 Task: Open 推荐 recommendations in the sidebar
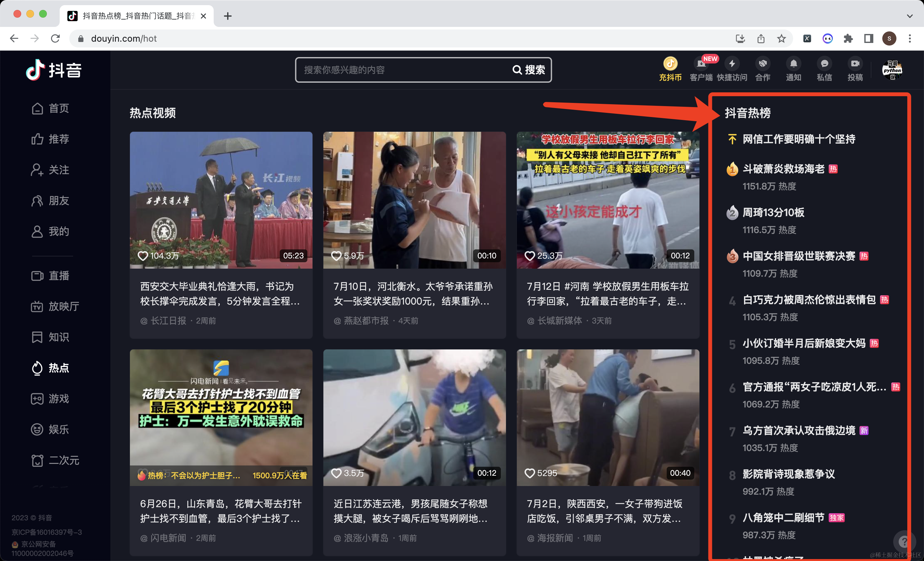point(50,139)
